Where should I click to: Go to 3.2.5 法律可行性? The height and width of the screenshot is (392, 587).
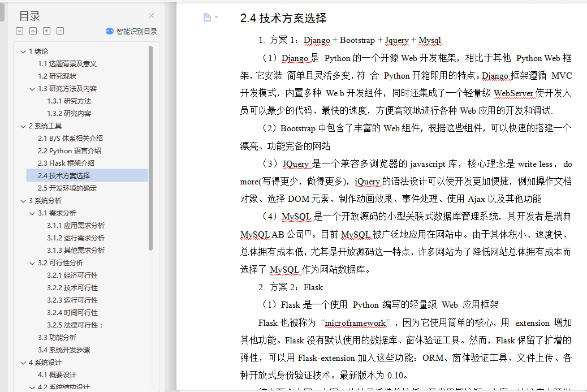[x=75, y=325]
